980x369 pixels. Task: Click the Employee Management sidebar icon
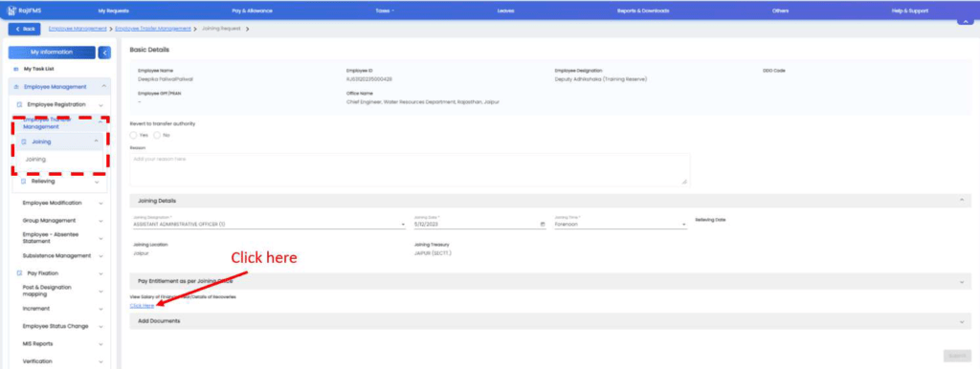pos(16,87)
